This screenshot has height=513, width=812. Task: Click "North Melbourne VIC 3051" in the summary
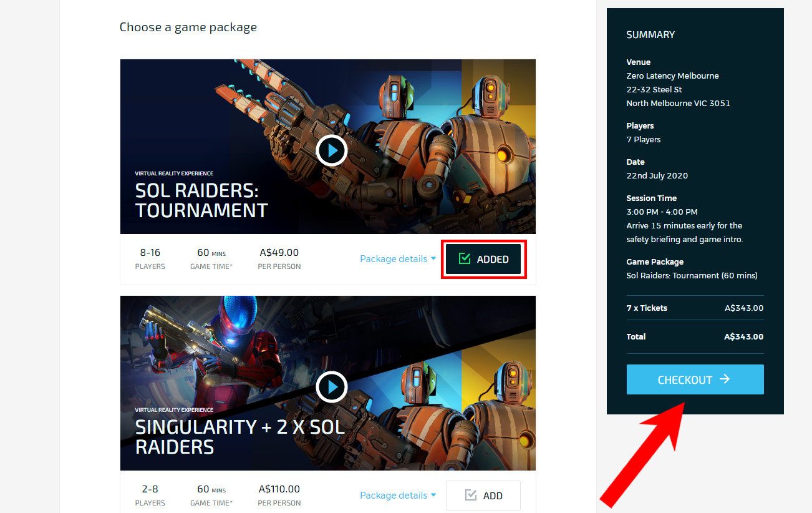click(x=679, y=104)
